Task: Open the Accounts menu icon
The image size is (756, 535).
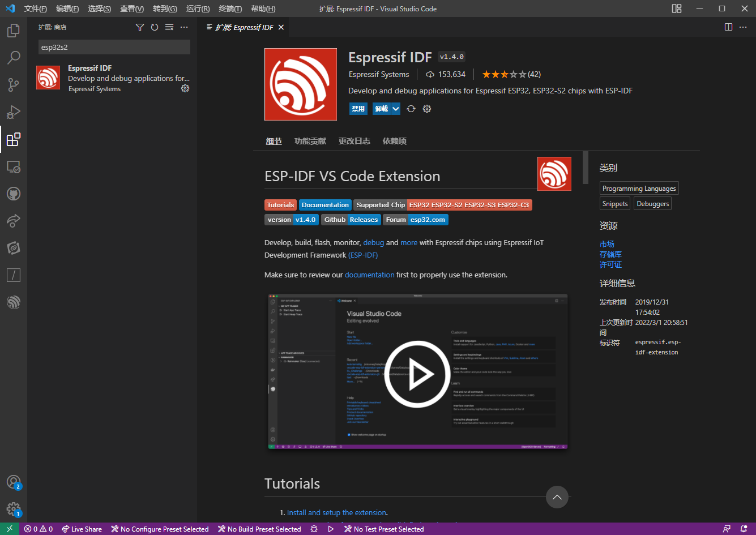Action: point(14,482)
